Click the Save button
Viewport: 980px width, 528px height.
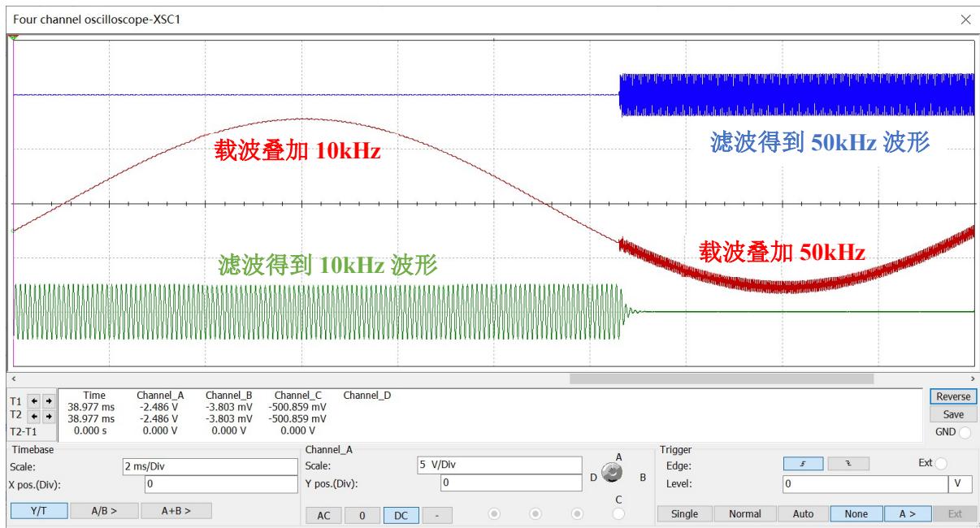(953, 414)
